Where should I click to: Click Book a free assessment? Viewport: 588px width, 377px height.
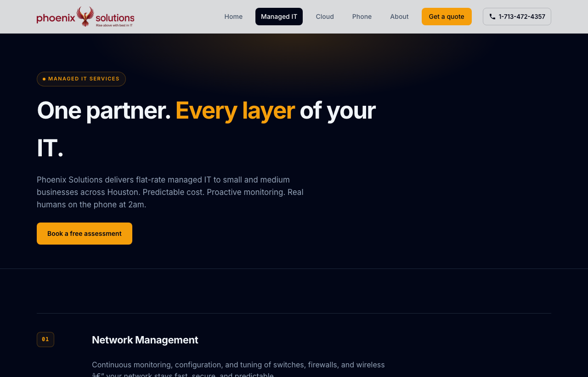click(x=85, y=234)
